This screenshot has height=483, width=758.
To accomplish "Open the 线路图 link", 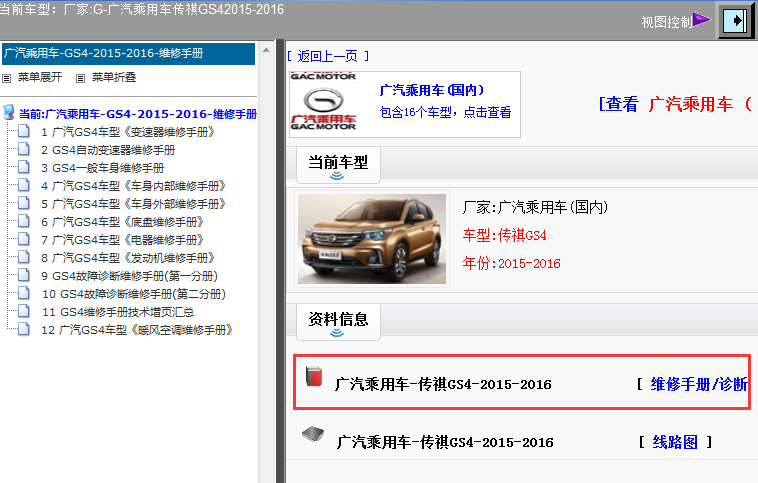I will (x=675, y=442).
